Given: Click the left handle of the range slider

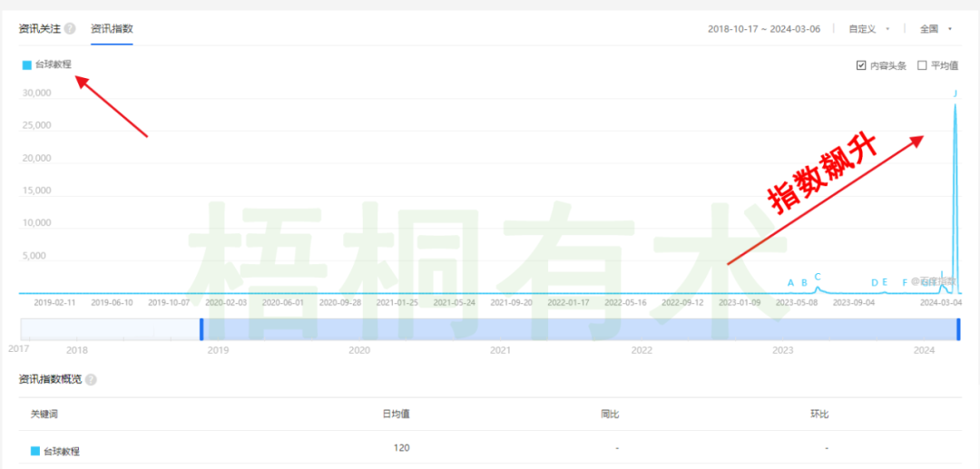Looking at the screenshot, I should (201, 329).
